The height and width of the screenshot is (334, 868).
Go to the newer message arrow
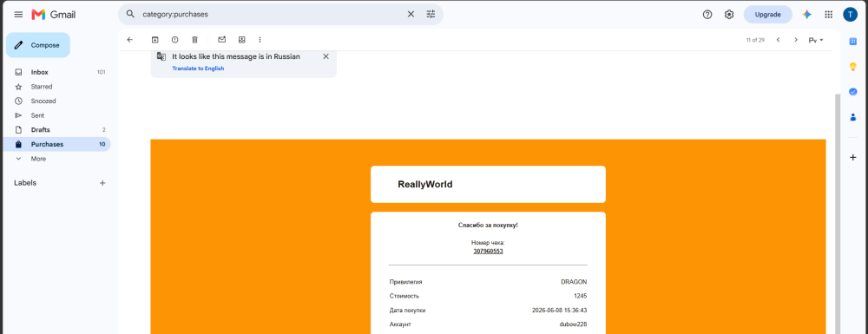tap(778, 40)
